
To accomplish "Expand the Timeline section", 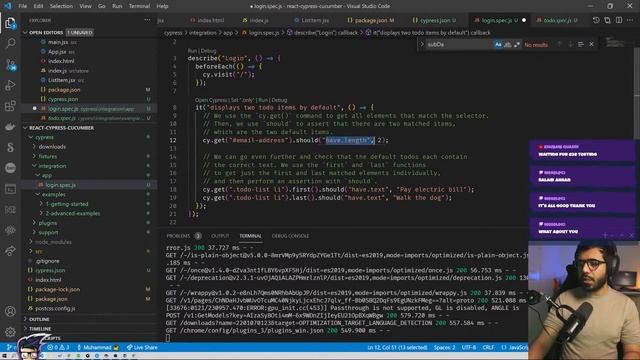I will (25, 329).
